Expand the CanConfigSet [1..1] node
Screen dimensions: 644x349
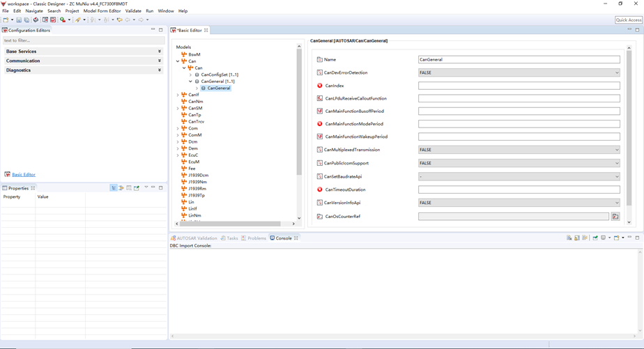(x=190, y=75)
